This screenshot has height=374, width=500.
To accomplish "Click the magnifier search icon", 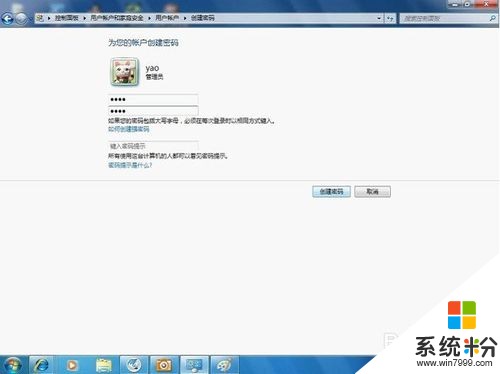I will pos(492,18).
